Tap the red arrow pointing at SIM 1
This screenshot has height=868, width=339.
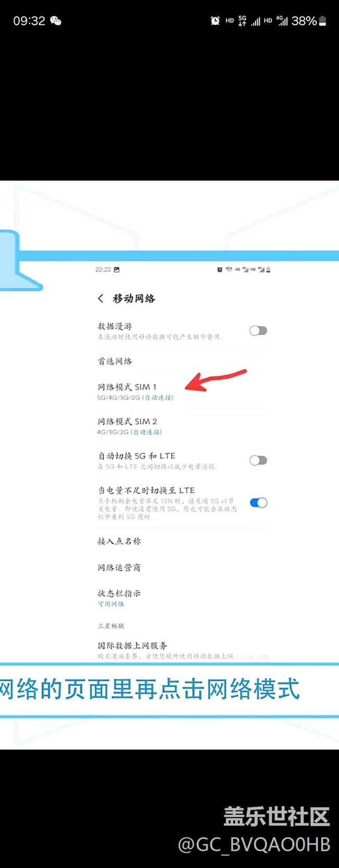tap(215, 380)
